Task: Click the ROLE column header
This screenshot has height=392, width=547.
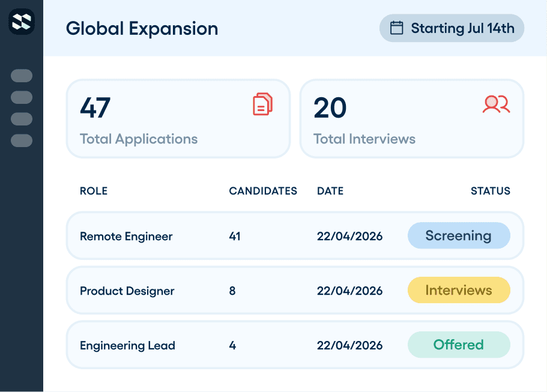Action: click(94, 191)
